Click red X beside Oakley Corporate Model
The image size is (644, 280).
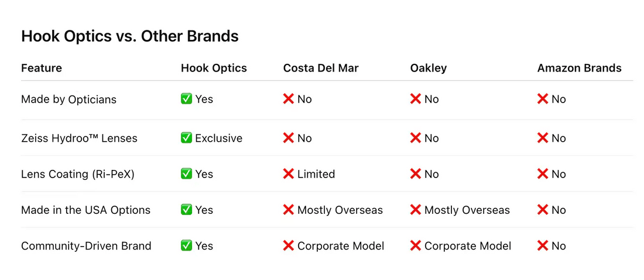click(x=416, y=246)
